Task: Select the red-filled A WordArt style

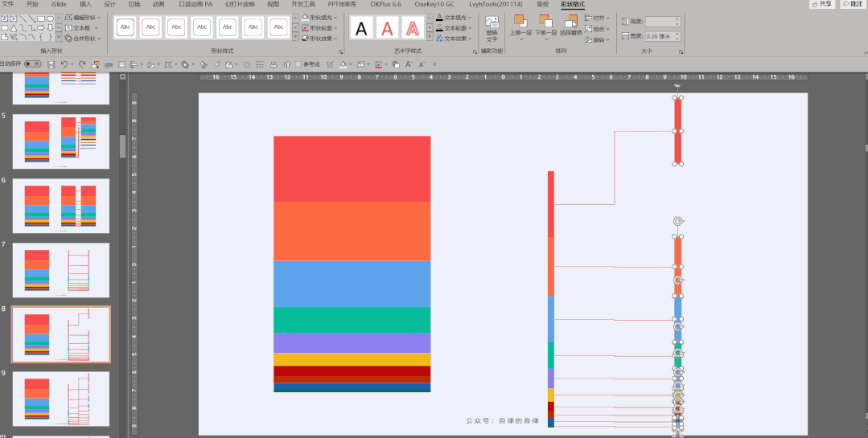Action: click(387, 27)
